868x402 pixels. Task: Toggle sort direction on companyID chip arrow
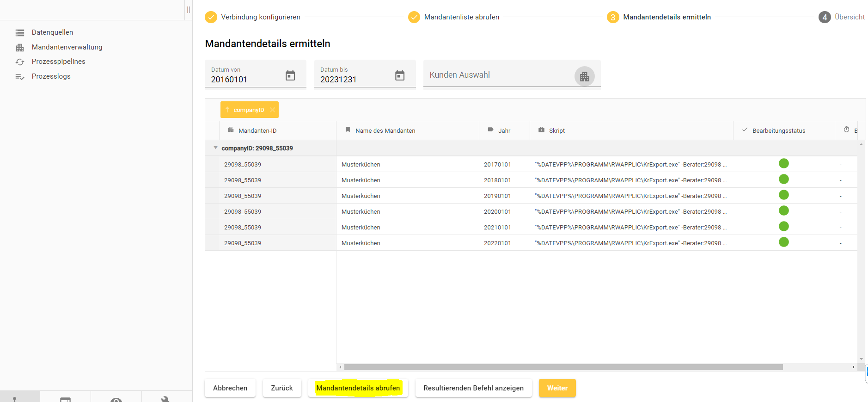pyautogui.click(x=227, y=110)
